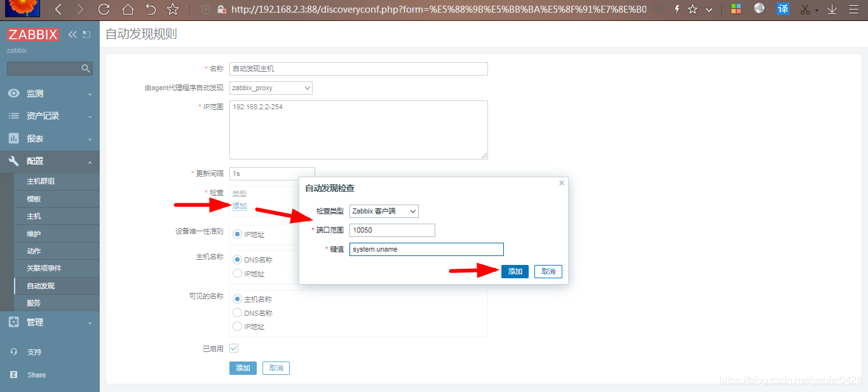Expand the 管理 administration menu

pyautogui.click(x=50, y=322)
